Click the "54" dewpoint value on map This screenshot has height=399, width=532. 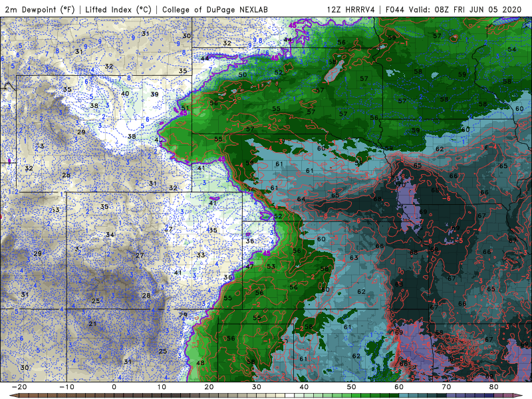coord(511,49)
